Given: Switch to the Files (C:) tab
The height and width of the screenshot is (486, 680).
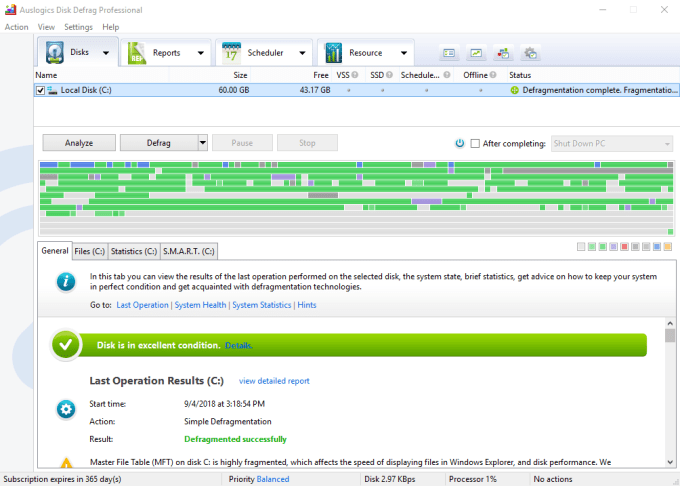Looking at the screenshot, I should tap(89, 251).
